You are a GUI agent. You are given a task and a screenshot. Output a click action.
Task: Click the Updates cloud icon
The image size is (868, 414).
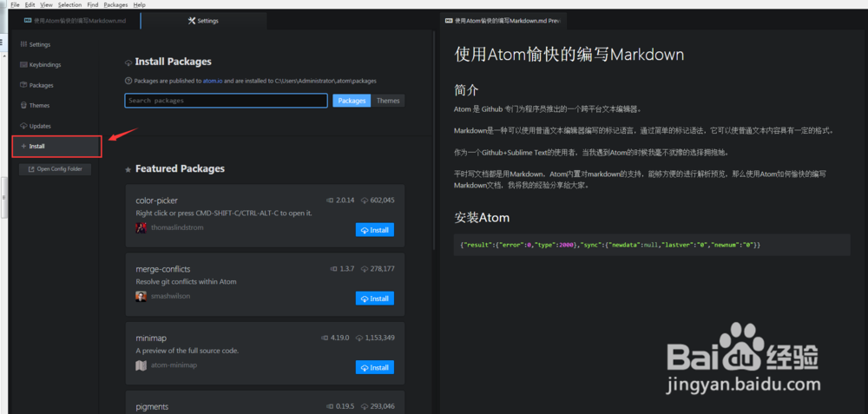[23, 126]
